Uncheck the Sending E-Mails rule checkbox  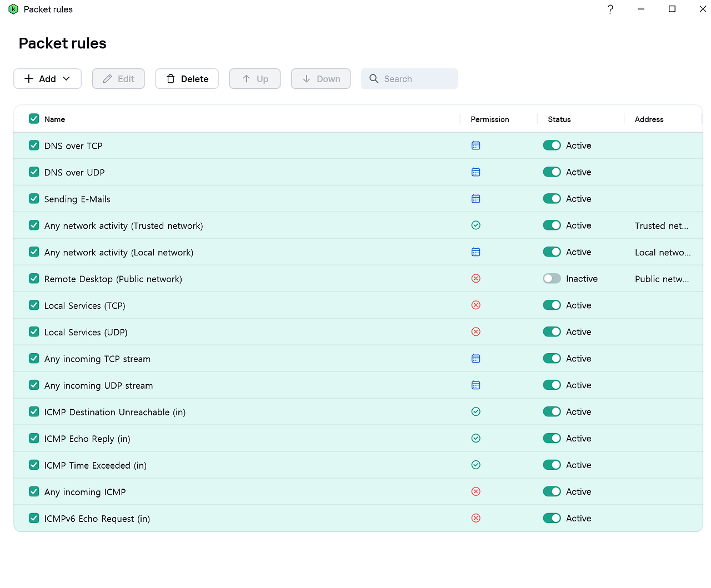(x=34, y=199)
